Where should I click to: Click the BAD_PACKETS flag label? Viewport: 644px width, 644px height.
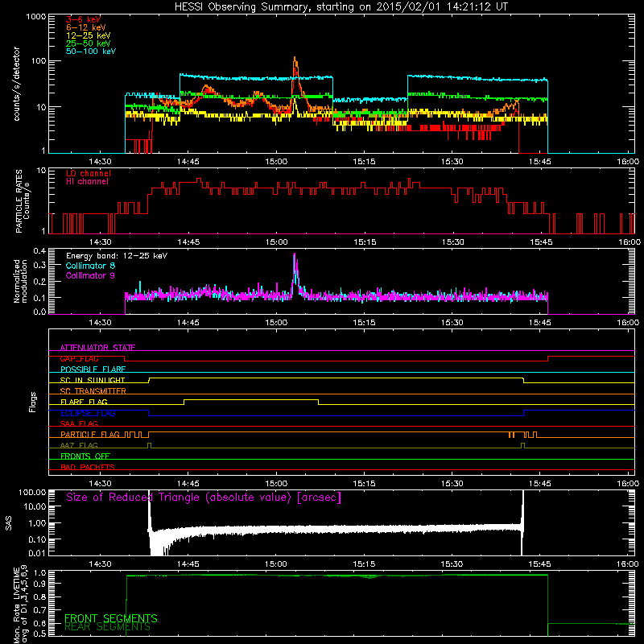pyautogui.click(x=88, y=467)
